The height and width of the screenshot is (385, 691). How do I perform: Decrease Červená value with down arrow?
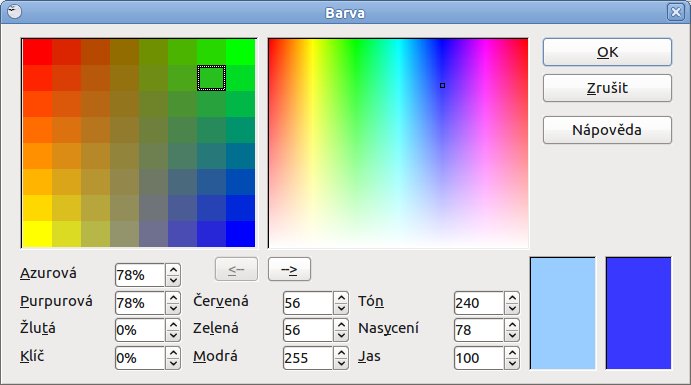click(341, 308)
